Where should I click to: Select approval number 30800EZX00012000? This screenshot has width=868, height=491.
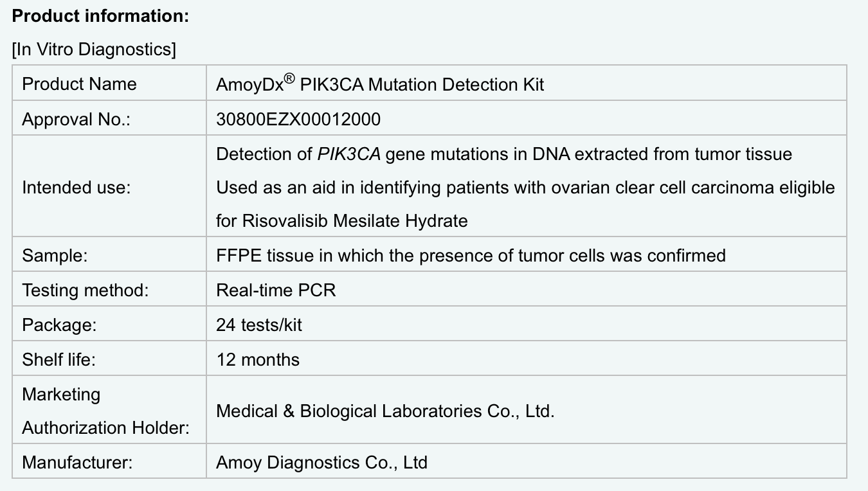[298, 120]
